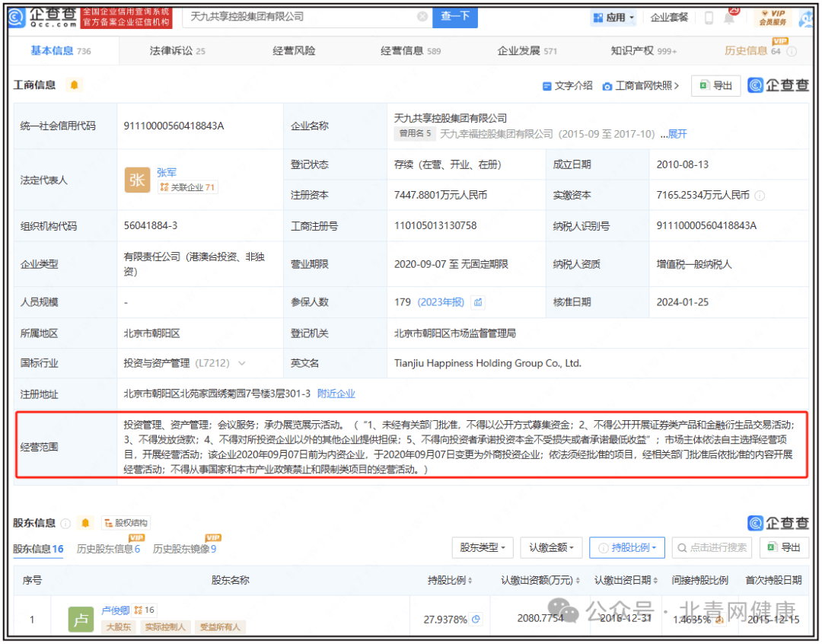Click the 张 avatar of the legal representative
Viewport: 822px width, 644px height.
(x=137, y=180)
